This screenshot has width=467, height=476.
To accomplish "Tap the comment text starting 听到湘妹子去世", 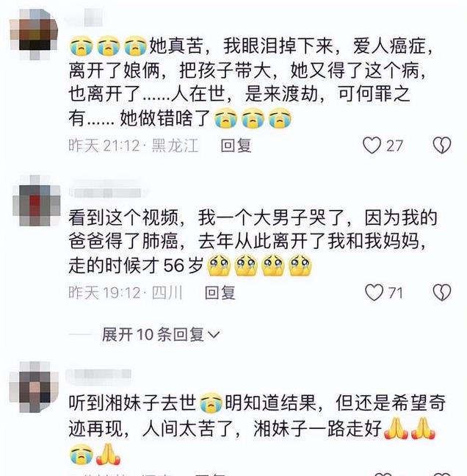I will click(257, 429).
